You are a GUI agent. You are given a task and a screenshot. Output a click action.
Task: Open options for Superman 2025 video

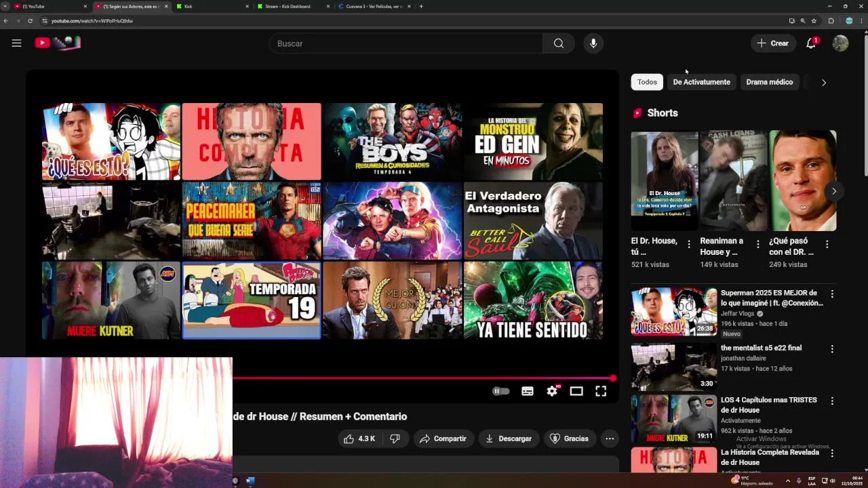coord(832,294)
